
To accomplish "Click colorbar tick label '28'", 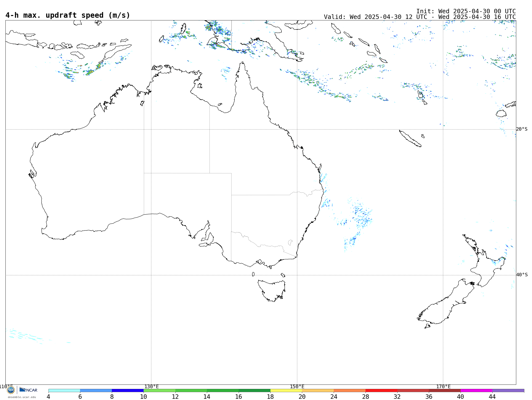I will tap(366, 397).
